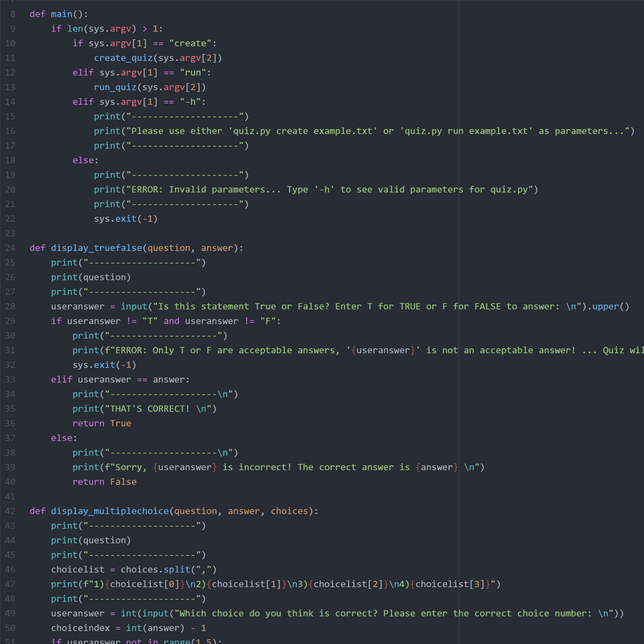
Task: Click 'print(question)' on line 26
Action: tap(91, 277)
